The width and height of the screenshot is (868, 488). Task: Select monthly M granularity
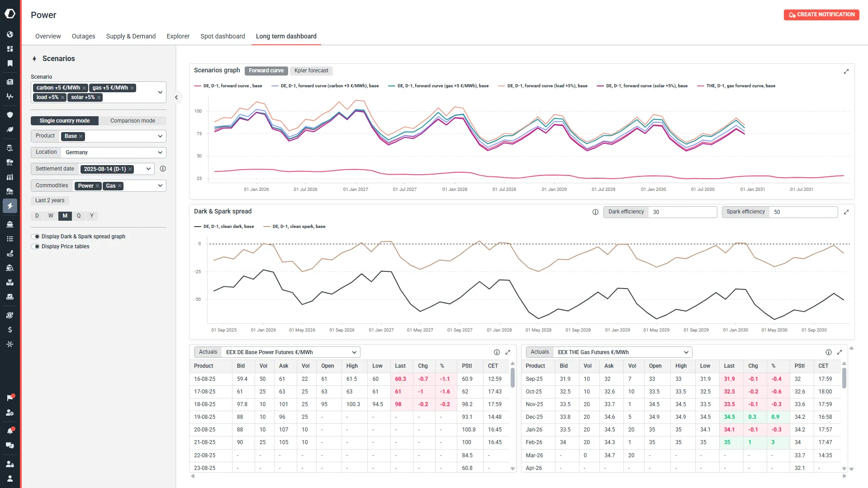point(65,216)
